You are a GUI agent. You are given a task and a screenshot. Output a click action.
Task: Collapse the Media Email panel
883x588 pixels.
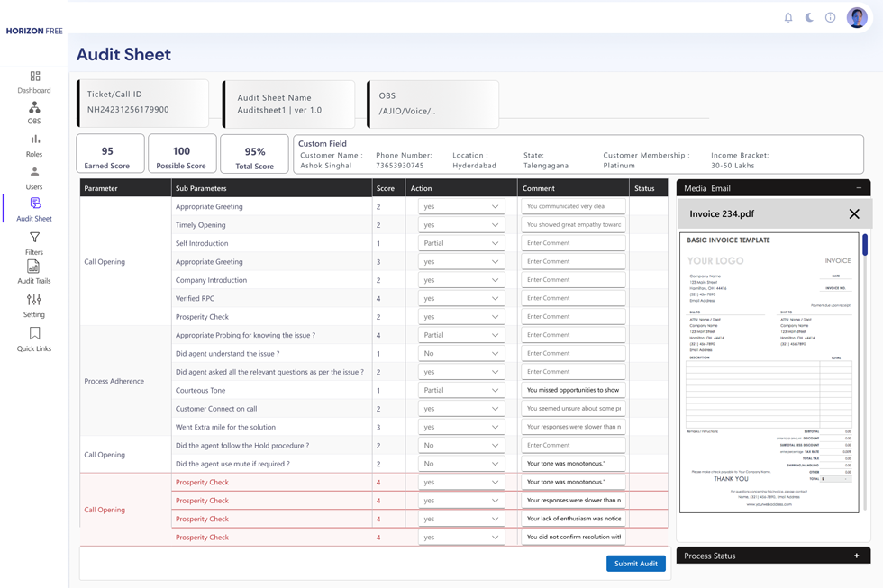point(858,188)
